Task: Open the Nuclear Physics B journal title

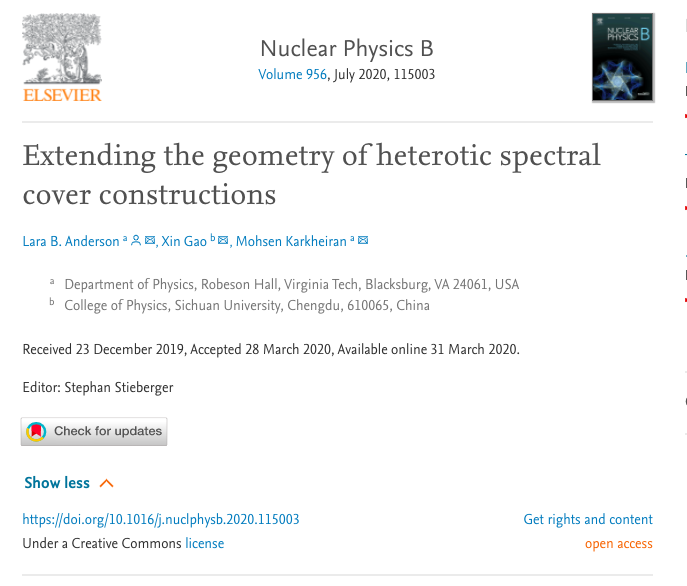Action: [x=346, y=49]
